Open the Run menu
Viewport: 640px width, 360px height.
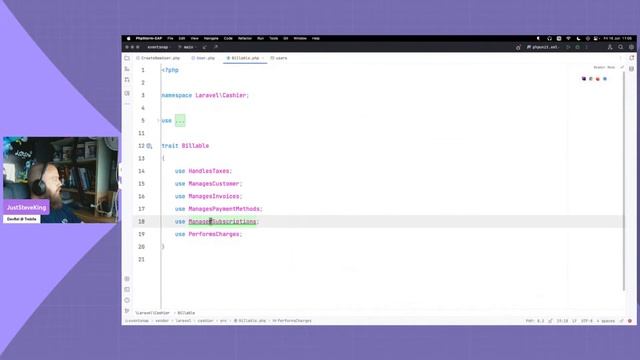coord(260,38)
